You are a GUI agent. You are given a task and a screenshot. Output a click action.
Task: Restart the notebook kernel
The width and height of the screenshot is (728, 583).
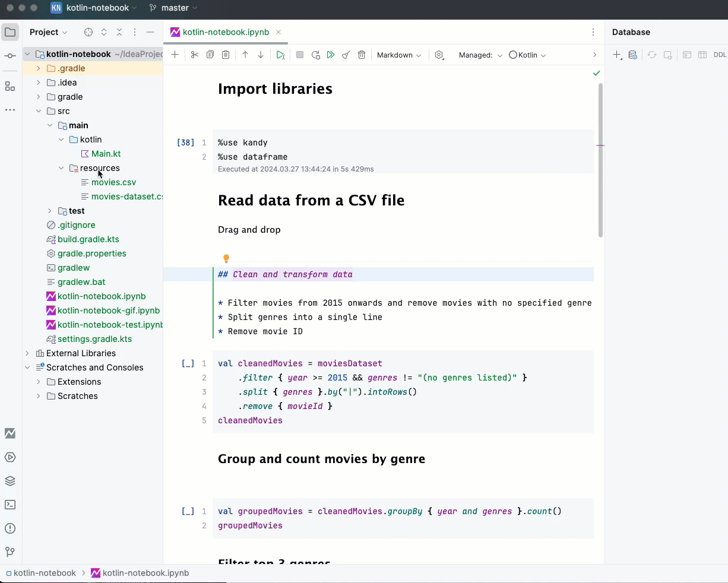click(315, 55)
